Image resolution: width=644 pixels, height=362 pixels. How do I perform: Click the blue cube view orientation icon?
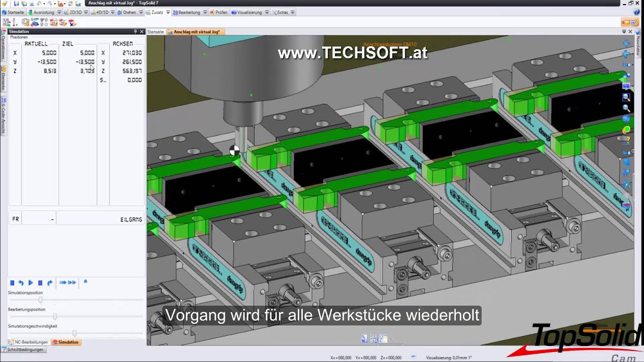(626, 119)
